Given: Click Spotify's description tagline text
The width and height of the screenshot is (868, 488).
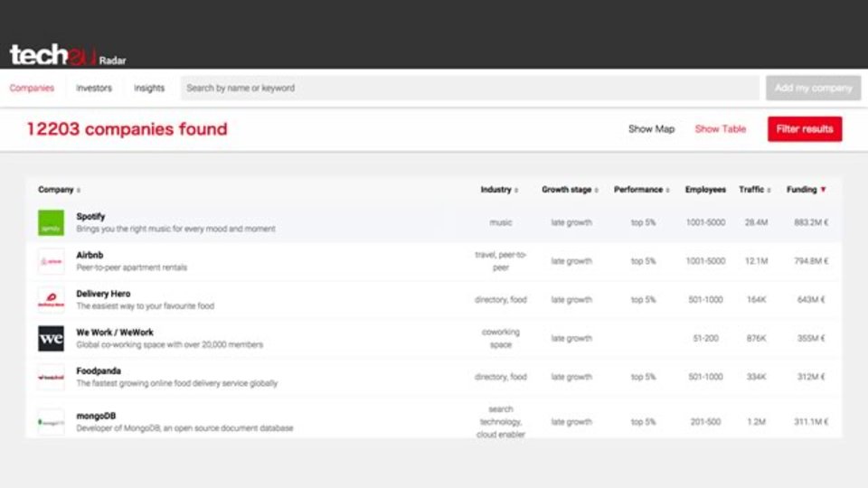Looking at the screenshot, I should click(175, 229).
